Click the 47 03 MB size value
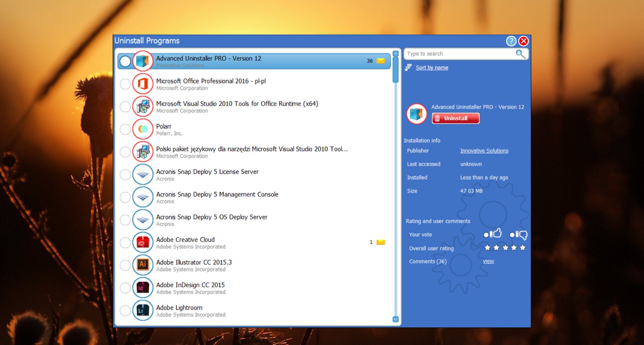Screen dimensions: 644x345 pyautogui.click(x=471, y=191)
